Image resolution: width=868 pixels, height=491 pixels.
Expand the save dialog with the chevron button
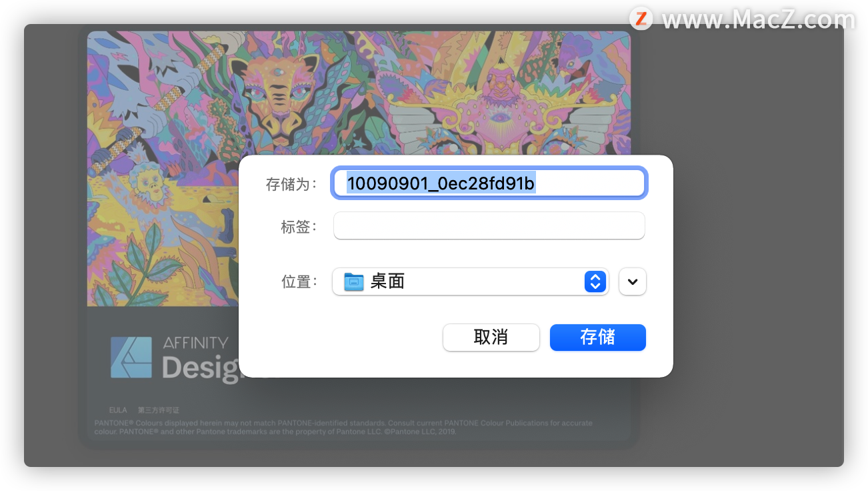click(x=633, y=282)
